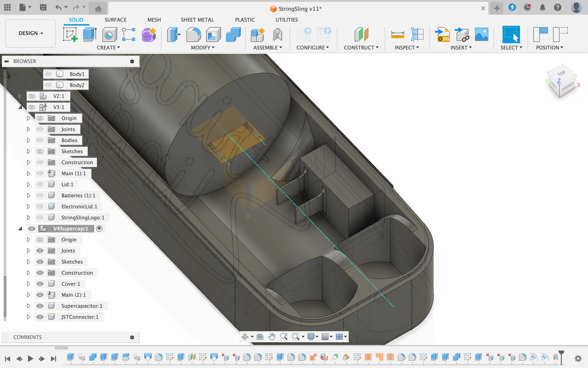Open the SHEET METAL tab
Viewport: 588px width, 368px height.
click(x=197, y=20)
